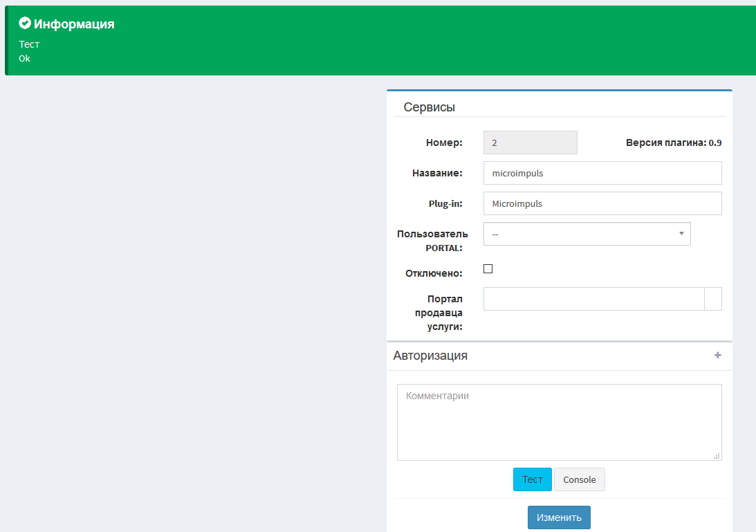Toggle the Отключено checkbox

(488, 269)
